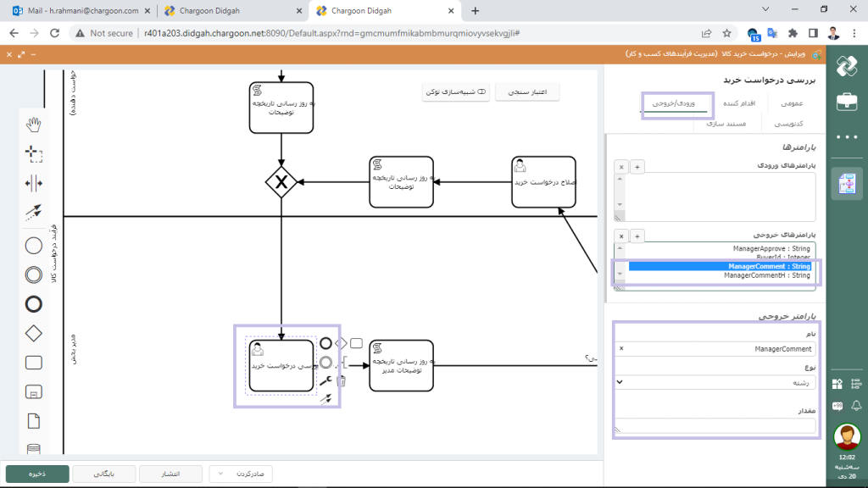Screen dimensions: 868x488
Task: Activate the lasso selection tool
Action: click(x=34, y=153)
